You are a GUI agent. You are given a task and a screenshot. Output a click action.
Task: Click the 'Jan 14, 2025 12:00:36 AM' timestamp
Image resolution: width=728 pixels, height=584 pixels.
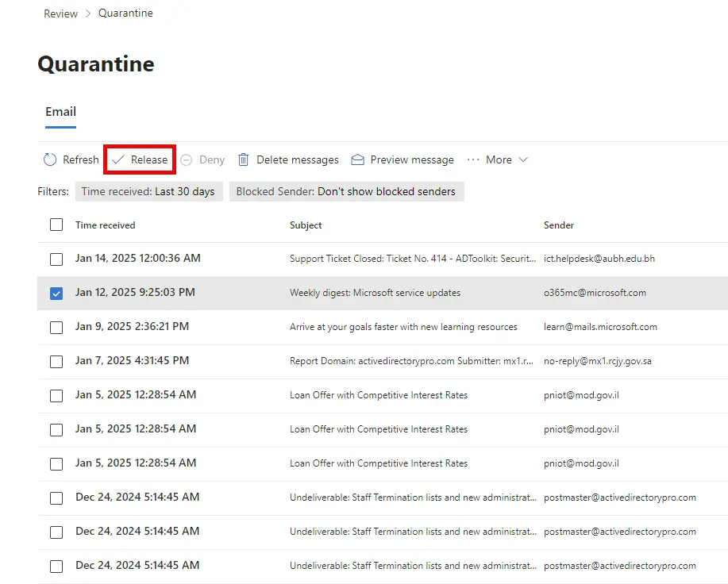coord(138,259)
